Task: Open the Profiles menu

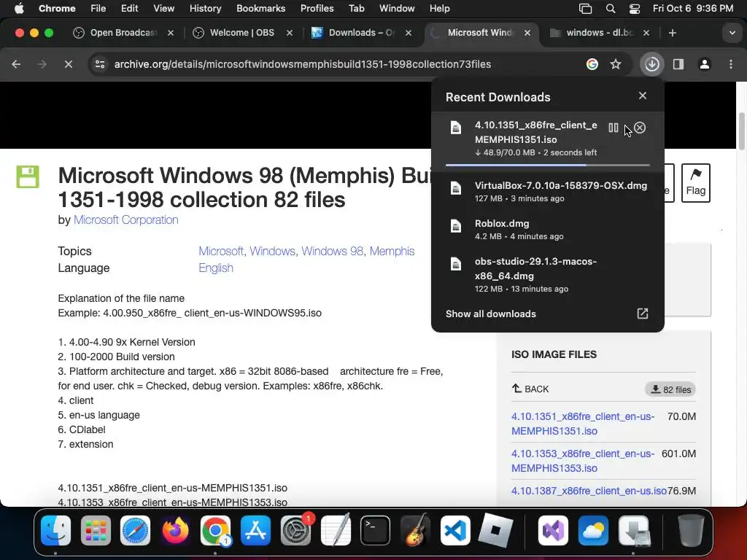Action: [317, 8]
